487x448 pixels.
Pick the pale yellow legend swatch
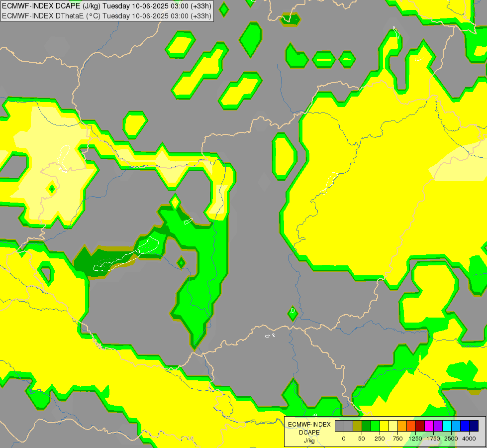coord(393,426)
